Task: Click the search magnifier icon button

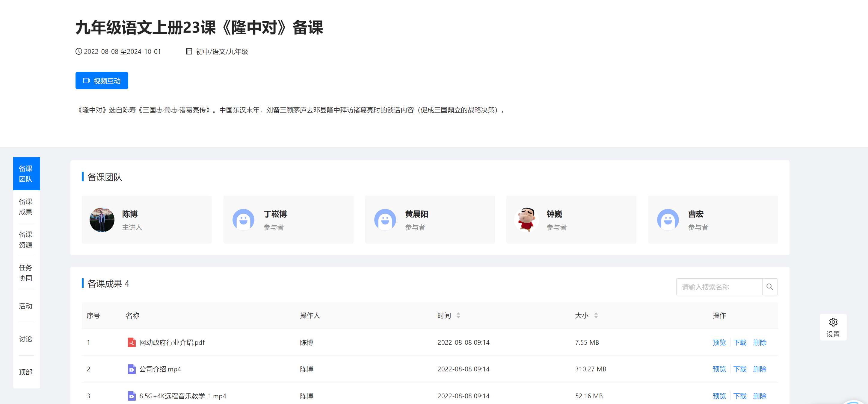Action: click(770, 287)
